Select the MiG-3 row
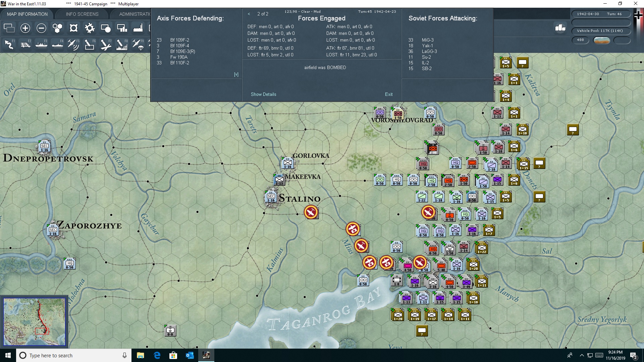This screenshot has width=644, height=362. click(x=421, y=40)
